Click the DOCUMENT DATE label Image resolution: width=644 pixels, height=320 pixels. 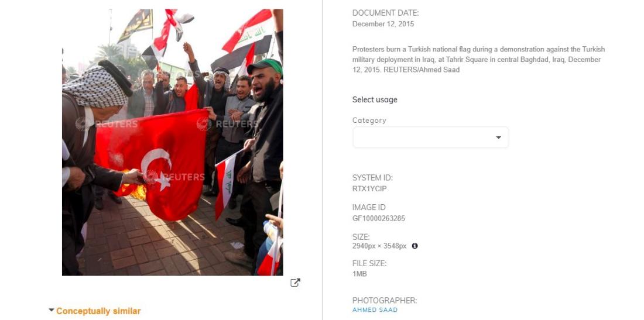(x=385, y=13)
